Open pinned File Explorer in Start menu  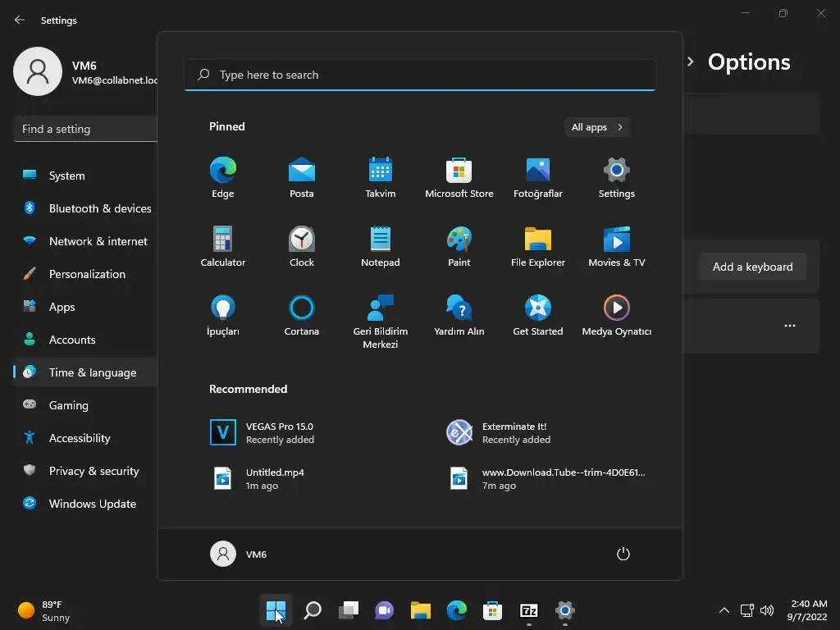pyautogui.click(x=538, y=247)
